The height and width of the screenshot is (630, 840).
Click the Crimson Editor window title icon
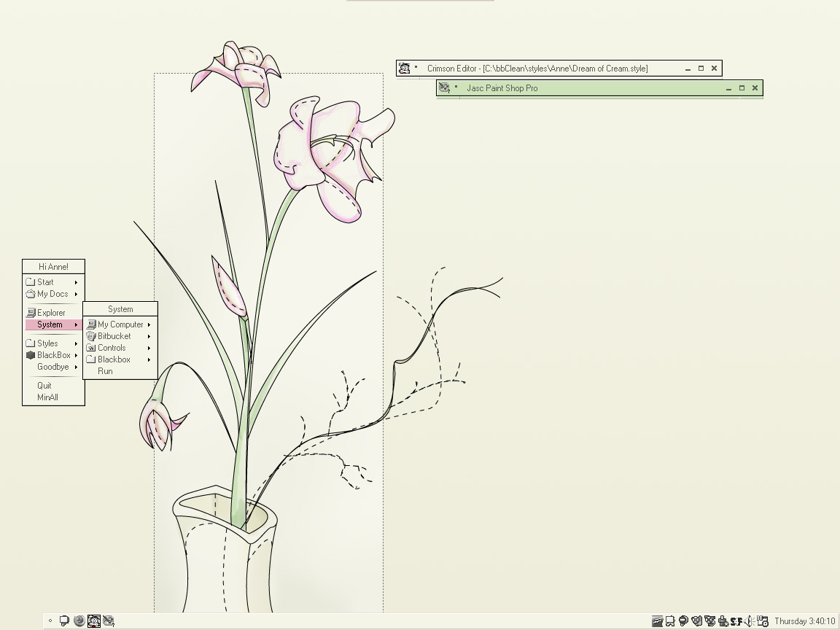pyautogui.click(x=405, y=68)
